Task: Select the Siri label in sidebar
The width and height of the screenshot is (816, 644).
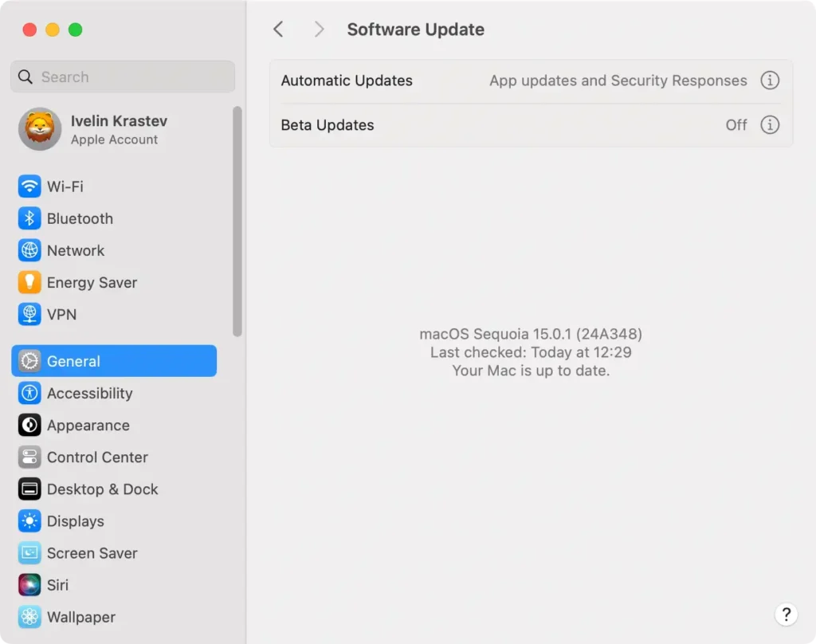Action: point(57,585)
